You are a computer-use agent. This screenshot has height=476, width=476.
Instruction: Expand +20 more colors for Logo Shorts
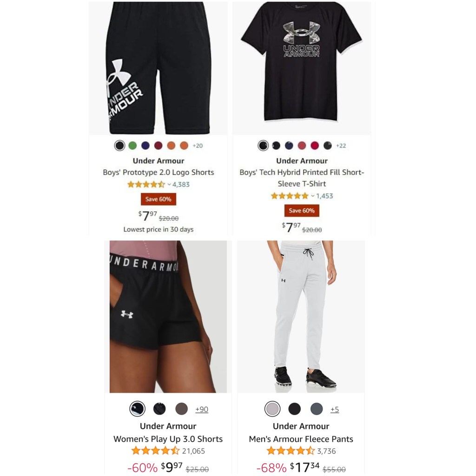coord(198,145)
